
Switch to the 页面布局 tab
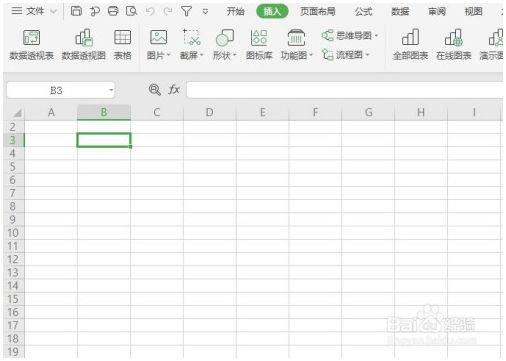coord(318,12)
